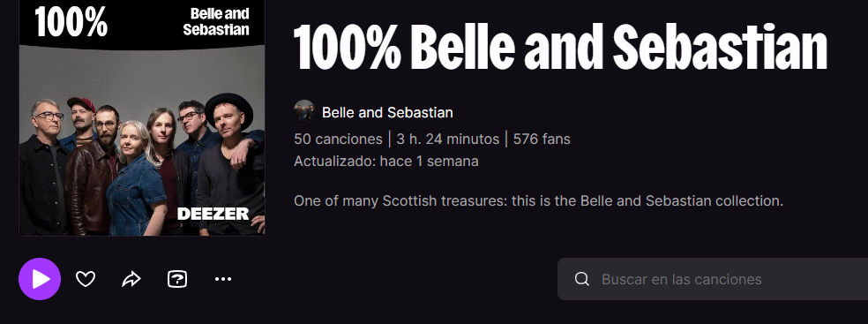868x324 pixels.
Task: Click the '100%' label on the cover art
Action: click(71, 22)
